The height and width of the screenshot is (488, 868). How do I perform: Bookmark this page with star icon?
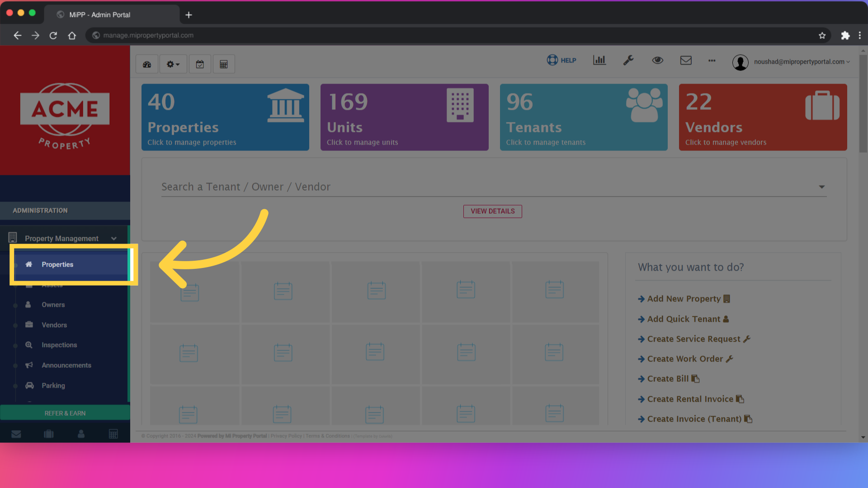pos(822,35)
